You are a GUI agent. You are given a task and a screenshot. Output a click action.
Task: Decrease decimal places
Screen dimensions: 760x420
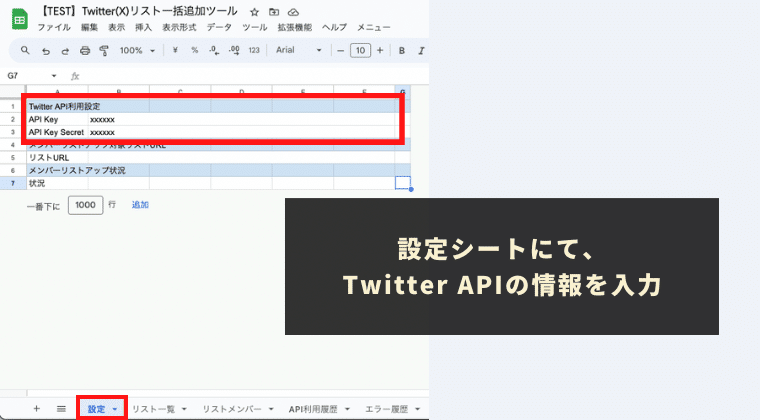[214, 50]
